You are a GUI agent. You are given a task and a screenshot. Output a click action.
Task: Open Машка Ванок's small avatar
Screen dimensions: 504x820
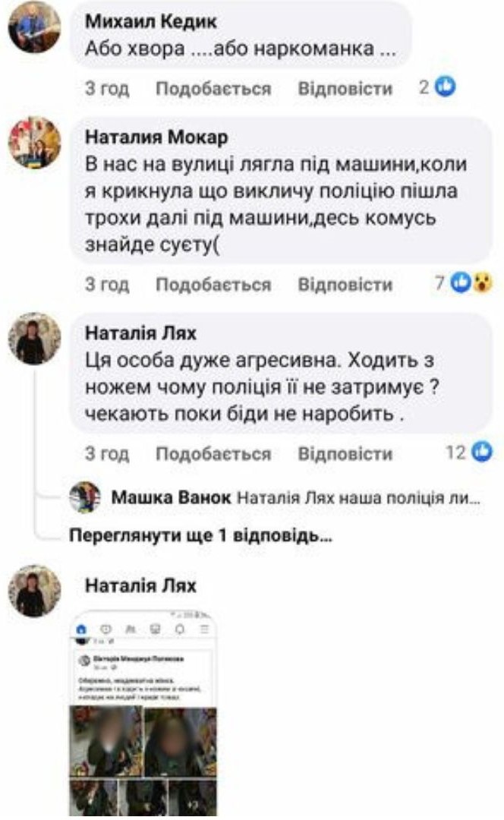click(85, 497)
